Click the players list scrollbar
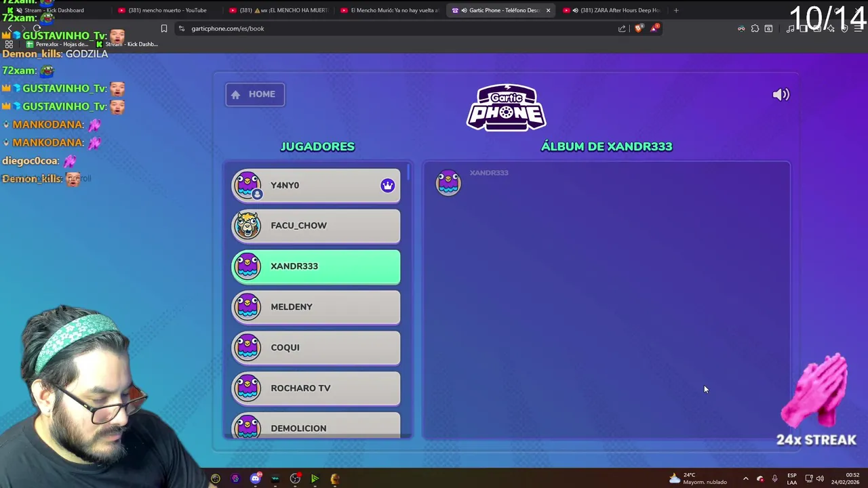868x488 pixels. coord(408,172)
